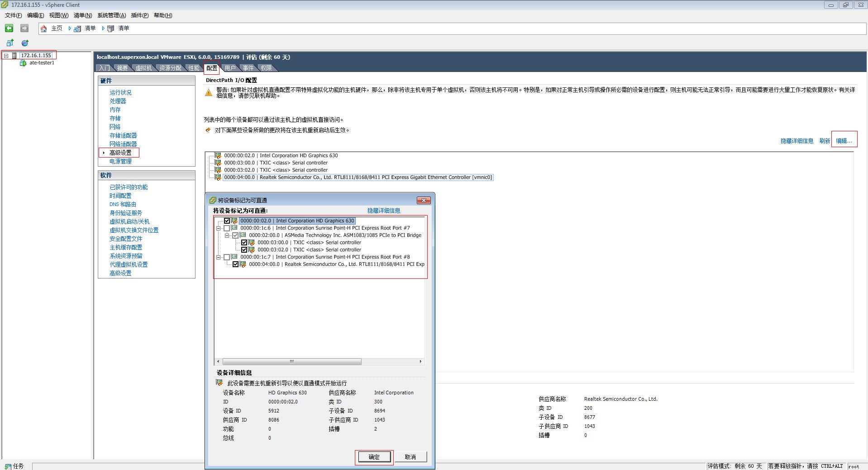Open the 视图(W) menu

pos(59,15)
